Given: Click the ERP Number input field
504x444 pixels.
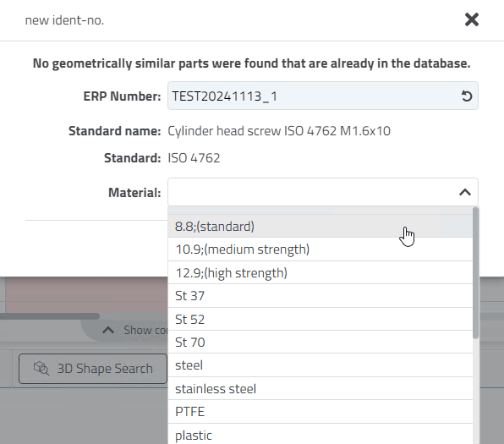Looking at the screenshot, I should (x=323, y=96).
